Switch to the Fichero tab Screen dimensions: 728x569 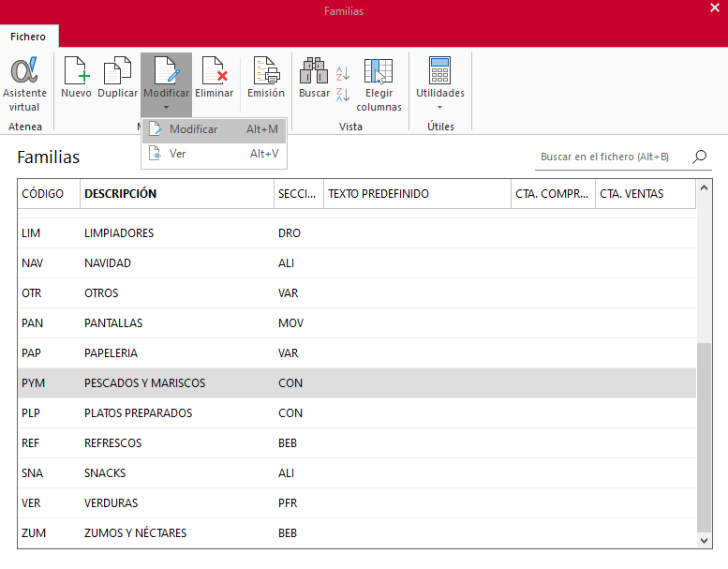tap(28, 37)
